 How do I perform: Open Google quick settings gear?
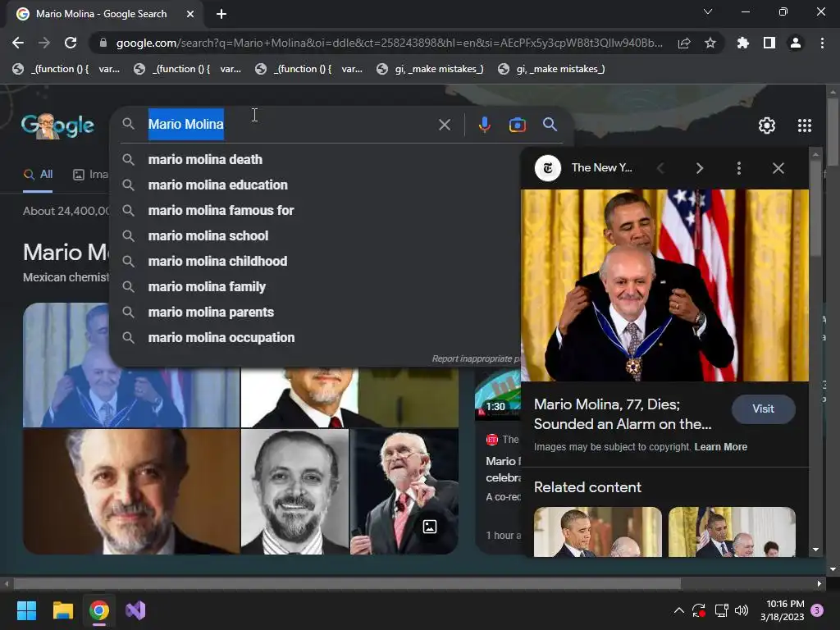[x=767, y=126]
